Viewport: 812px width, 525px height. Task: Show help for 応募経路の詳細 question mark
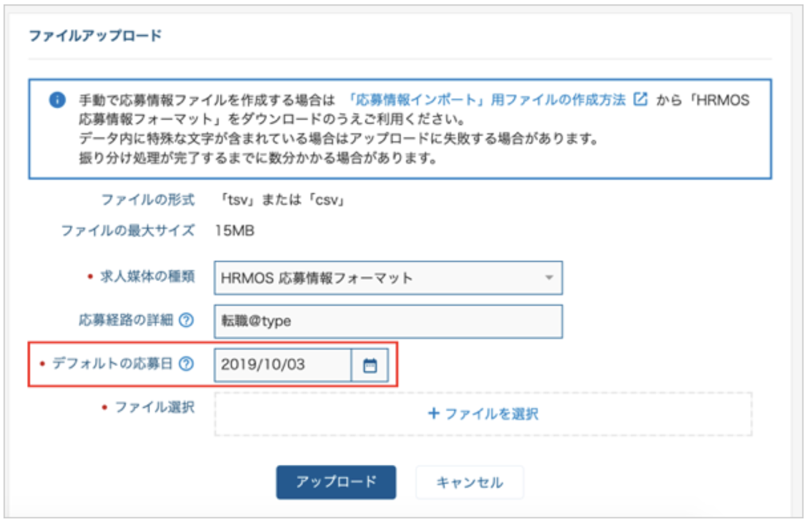pyautogui.click(x=186, y=320)
